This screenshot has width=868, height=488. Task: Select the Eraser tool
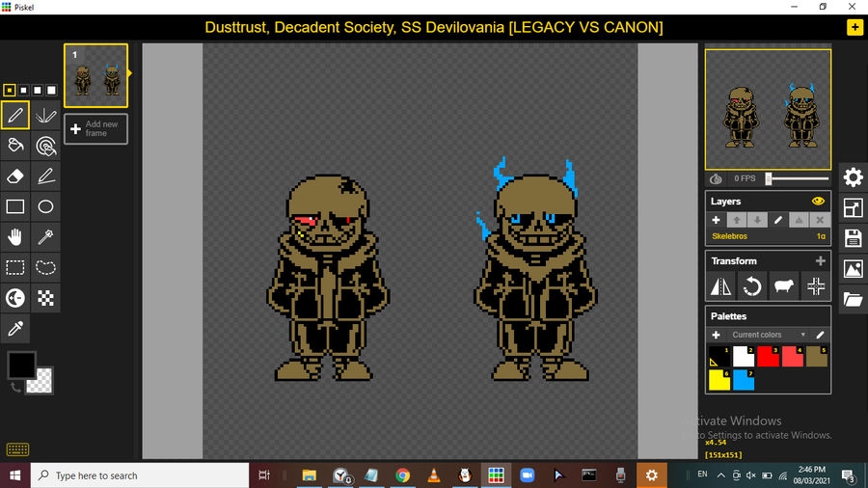[x=14, y=176]
